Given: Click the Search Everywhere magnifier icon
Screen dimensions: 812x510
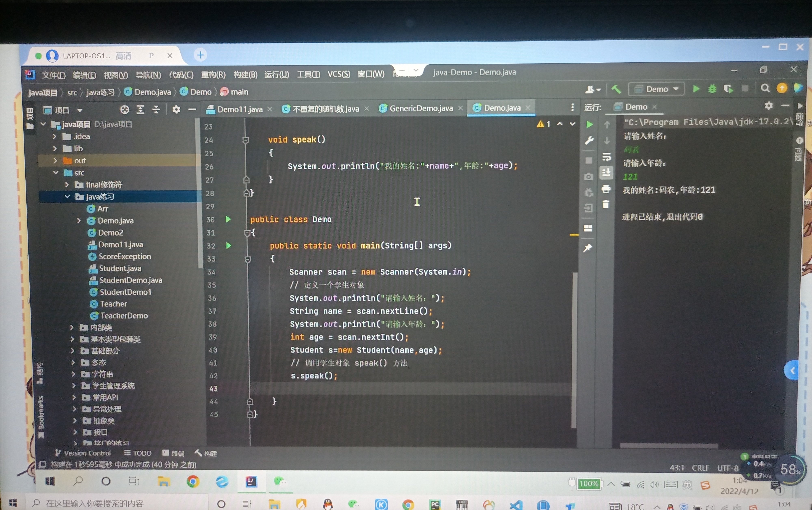Looking at the screenshot, I should [765, 89].
